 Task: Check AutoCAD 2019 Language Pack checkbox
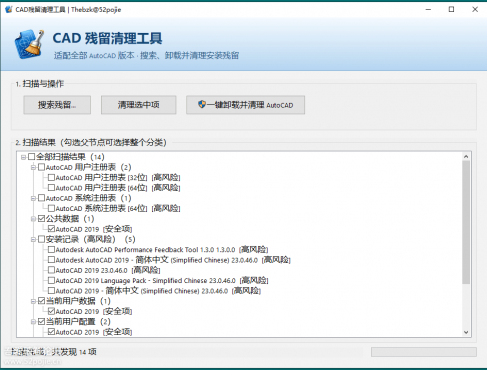[51, 280]
